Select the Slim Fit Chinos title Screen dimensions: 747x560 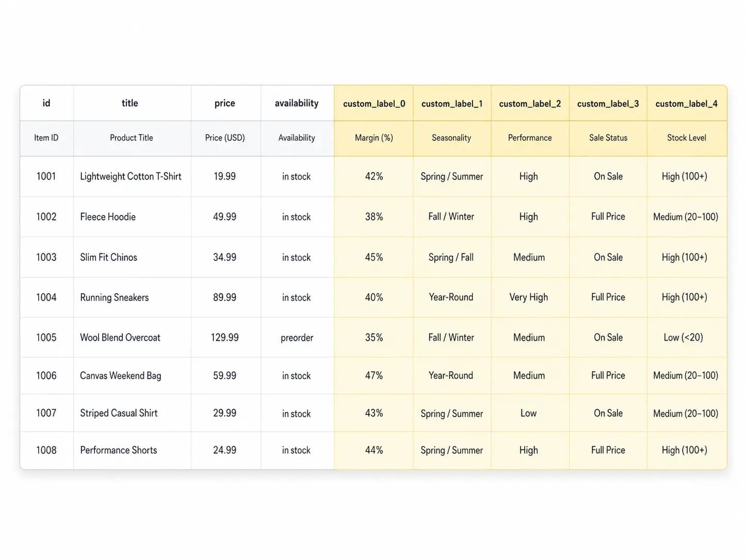[x=108, y=257]
